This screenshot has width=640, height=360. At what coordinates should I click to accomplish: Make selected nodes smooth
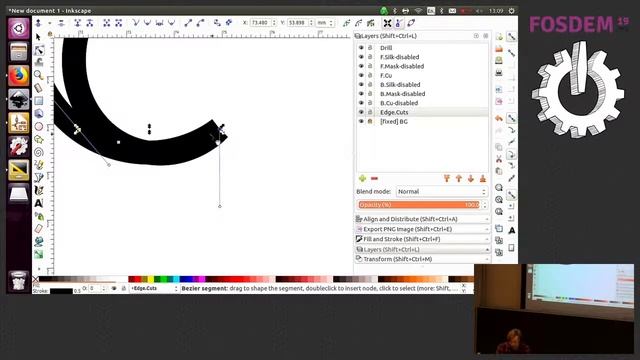147,23
